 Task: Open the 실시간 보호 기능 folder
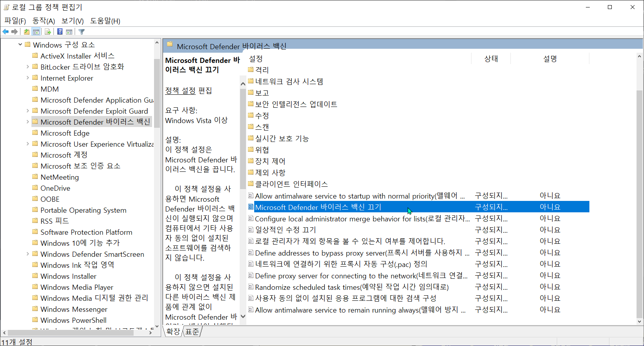pos(279,138)
